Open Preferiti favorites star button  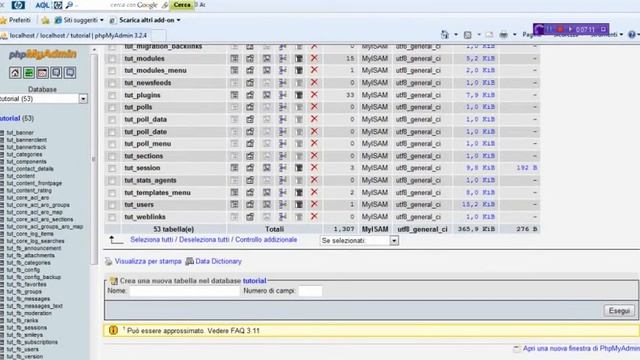pos(16,20)
